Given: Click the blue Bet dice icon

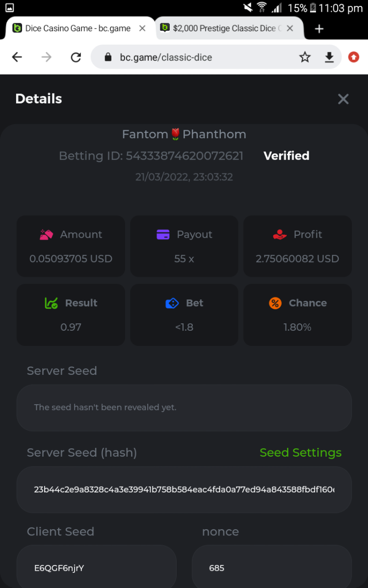Looking at the screenshot, I should (x=172, y=303).
